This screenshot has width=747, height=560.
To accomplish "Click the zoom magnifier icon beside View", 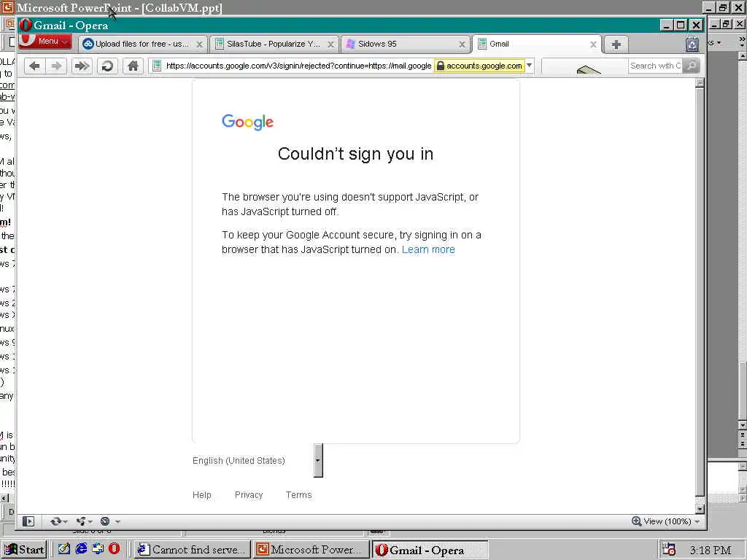I will pyautogui.click(x=636, y=521).
